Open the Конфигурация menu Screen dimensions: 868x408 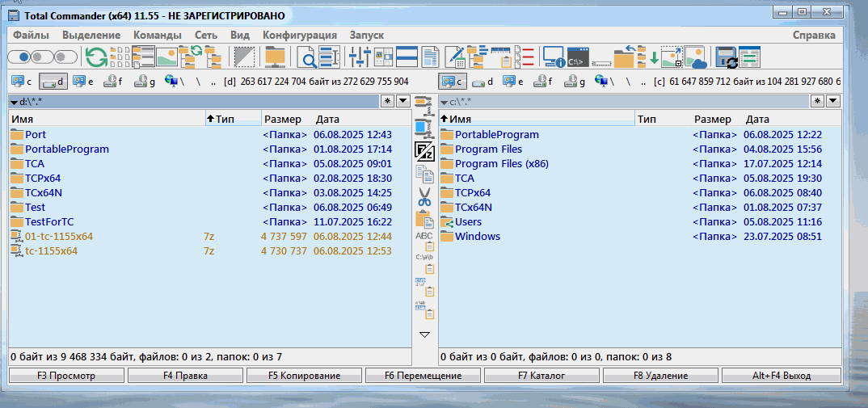pyautogui.click(x=299, y=35)
